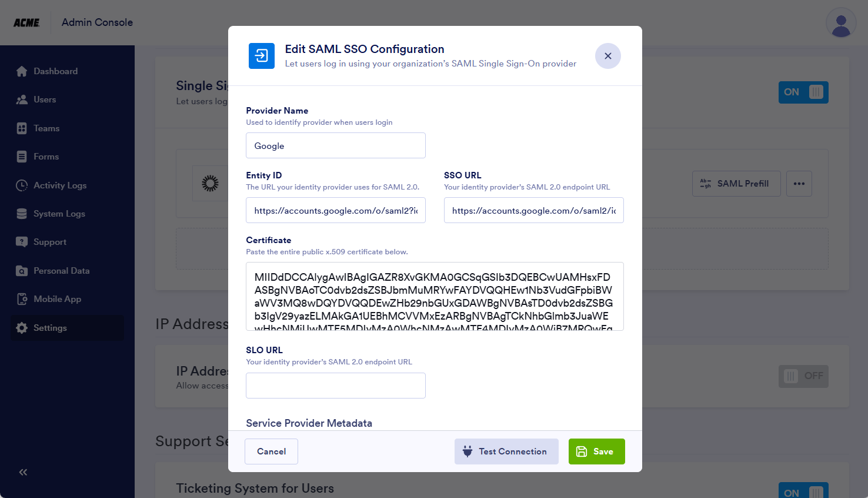Click the Mobile App icon in sidebar

22,299
